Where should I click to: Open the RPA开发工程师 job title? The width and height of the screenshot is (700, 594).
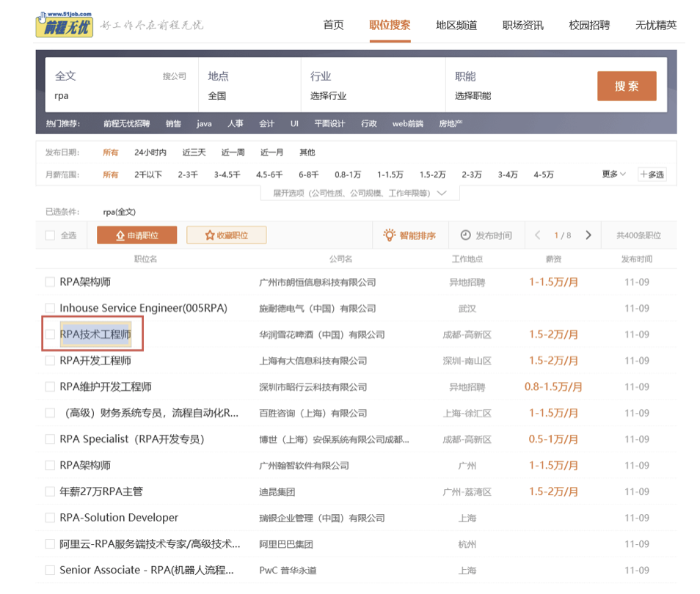pos(95,361)
